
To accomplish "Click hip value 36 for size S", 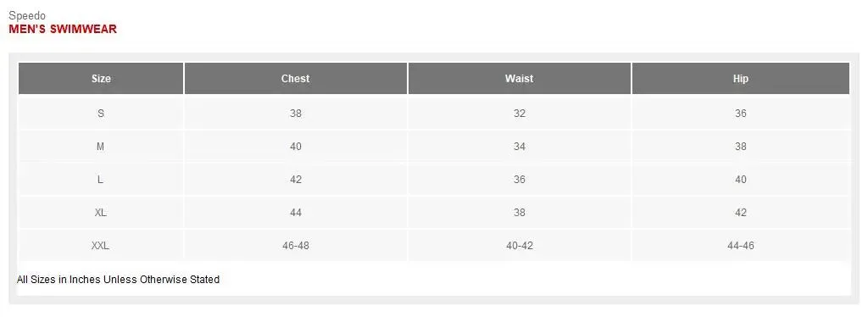I will (x=741, y=114).
